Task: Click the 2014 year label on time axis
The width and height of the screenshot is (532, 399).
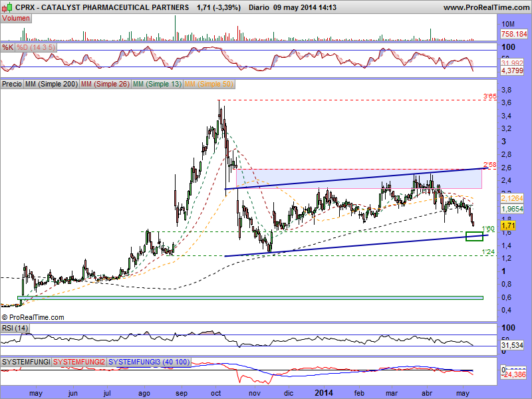Action: coord(324,393)
